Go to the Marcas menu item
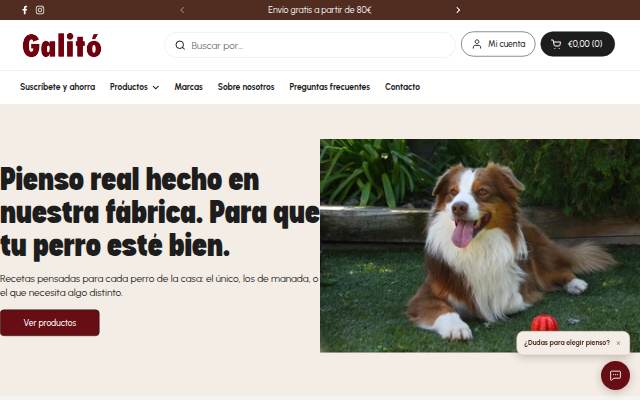 point(189,87)
